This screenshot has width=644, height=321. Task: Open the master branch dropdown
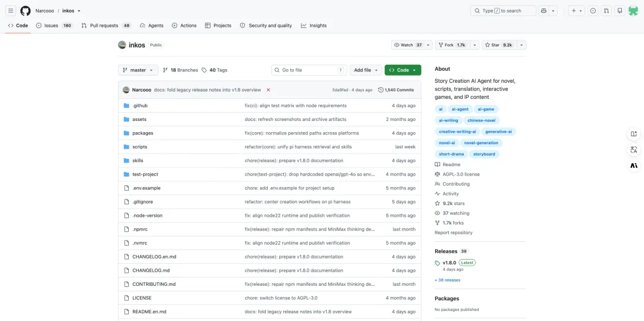(138, 70)
